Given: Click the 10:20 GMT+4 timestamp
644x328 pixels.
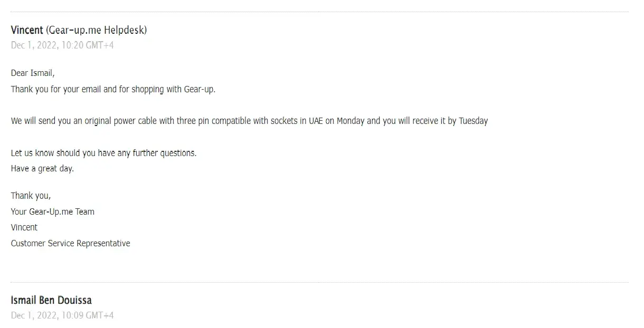Looking at the screenshot, I should point(87,45).
